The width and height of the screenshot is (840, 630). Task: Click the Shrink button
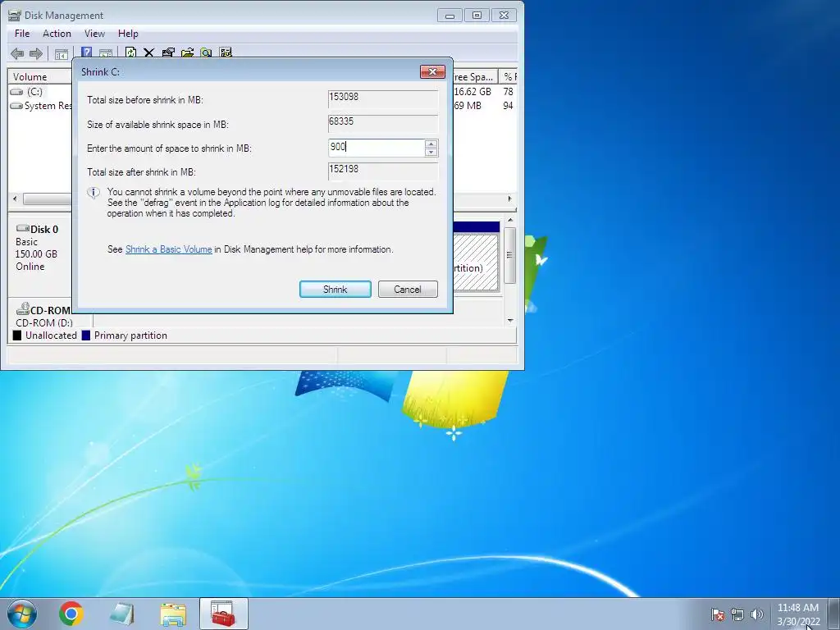pos(336,290)
